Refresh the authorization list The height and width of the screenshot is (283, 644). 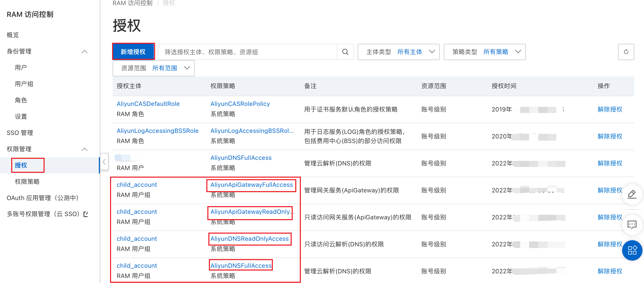point(626,52)
